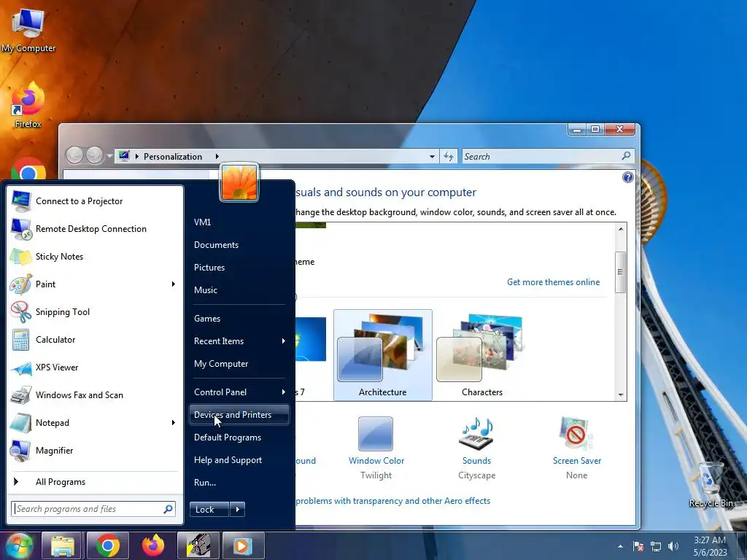Viewport: 747px width, 560px height.
Task: Click the taskbar clock
Action: coord(710,546)
